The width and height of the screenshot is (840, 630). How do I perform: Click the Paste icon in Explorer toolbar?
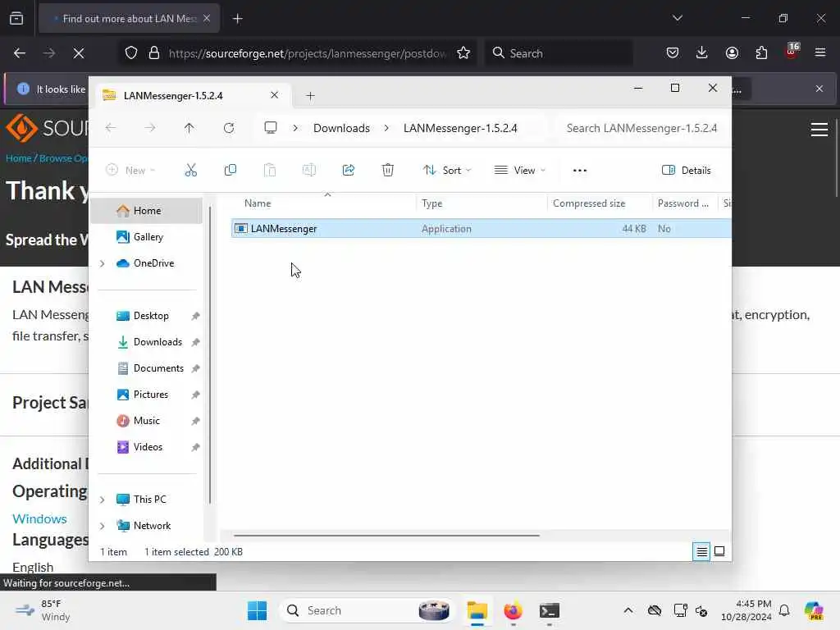[x=269, y=171]
